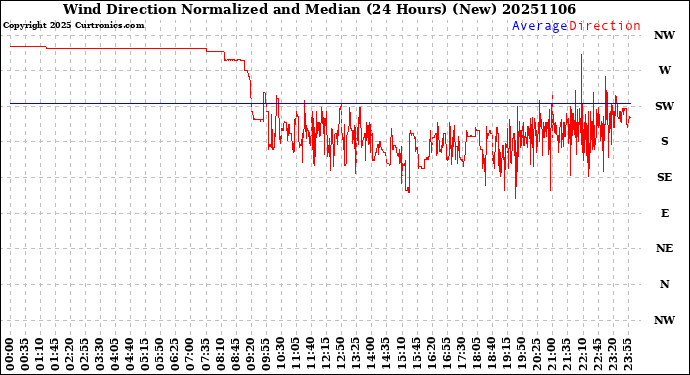Click the 14:00 time label

click(x=371, y=355)
